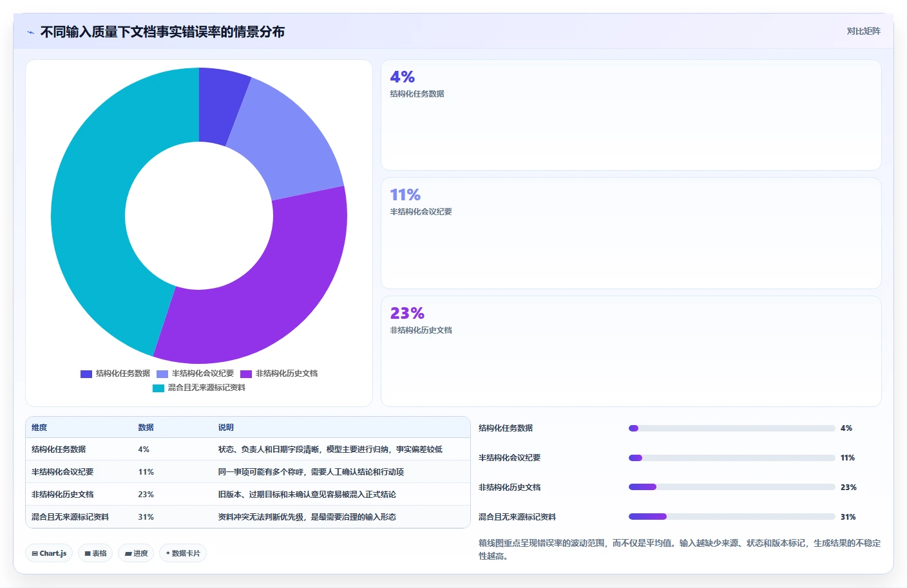Click the 结构化任务数据 progress bar
Screen dimensions: 907x588
pos(732,428)
